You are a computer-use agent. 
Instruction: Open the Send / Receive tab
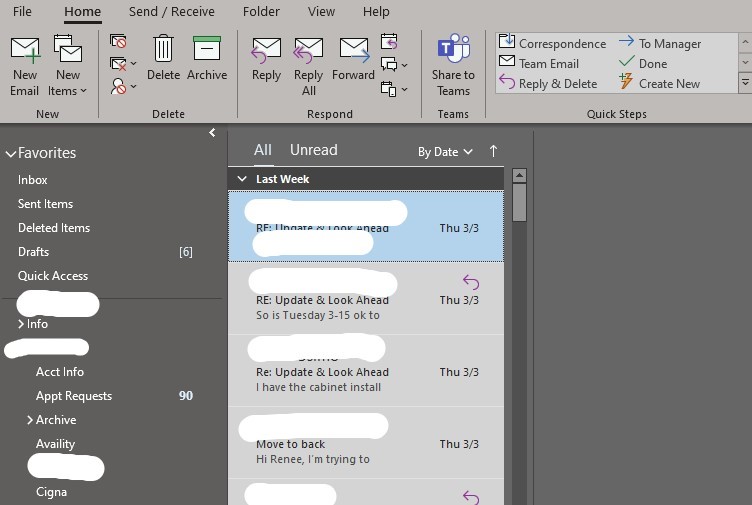pyautogui.click(x=172, y=12)
